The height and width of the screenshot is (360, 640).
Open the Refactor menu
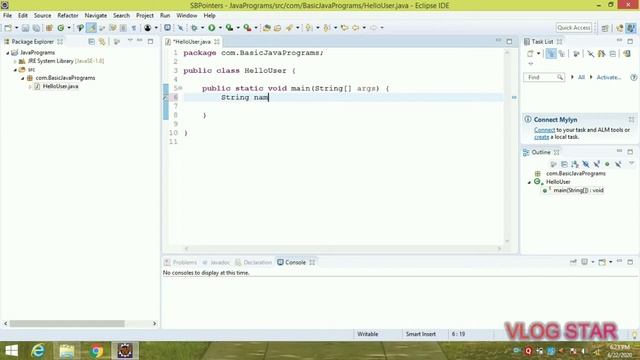[67, 16]
